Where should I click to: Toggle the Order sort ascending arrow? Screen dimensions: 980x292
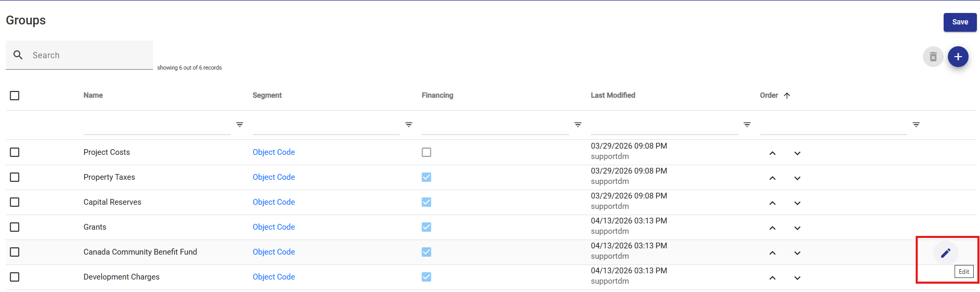pos(787,96)
